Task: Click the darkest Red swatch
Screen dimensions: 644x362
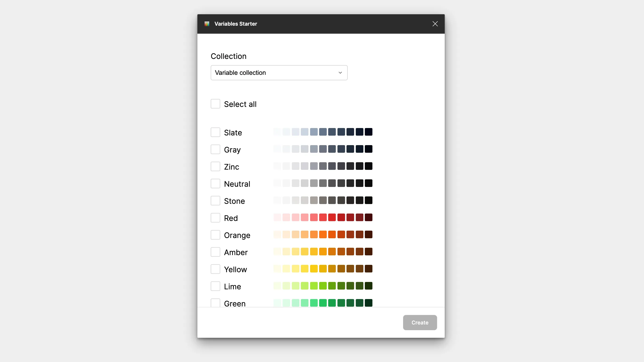Action: click(x=369, y=217)
